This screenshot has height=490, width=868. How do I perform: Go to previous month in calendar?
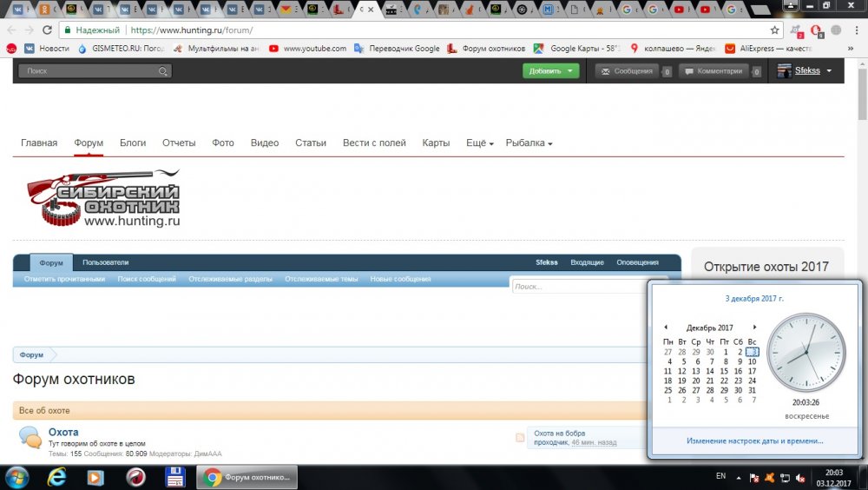click(x=666, y=328)
